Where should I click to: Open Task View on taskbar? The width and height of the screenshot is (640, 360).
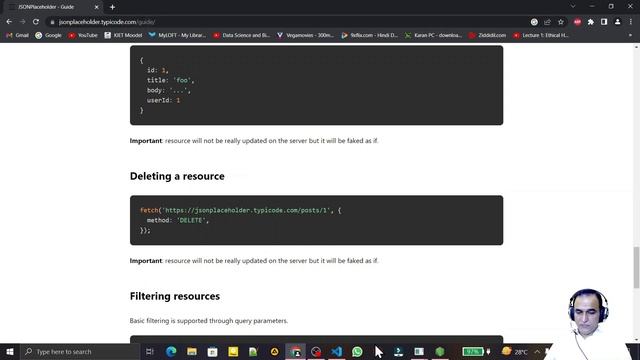click(x=150, y=351)
